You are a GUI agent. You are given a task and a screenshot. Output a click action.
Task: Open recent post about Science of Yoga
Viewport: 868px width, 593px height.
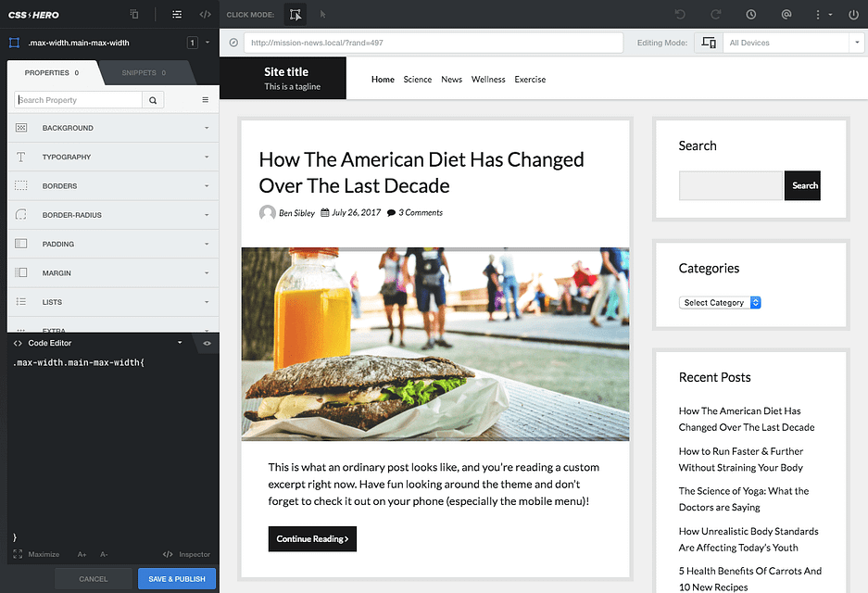click(x=744, y=498)
